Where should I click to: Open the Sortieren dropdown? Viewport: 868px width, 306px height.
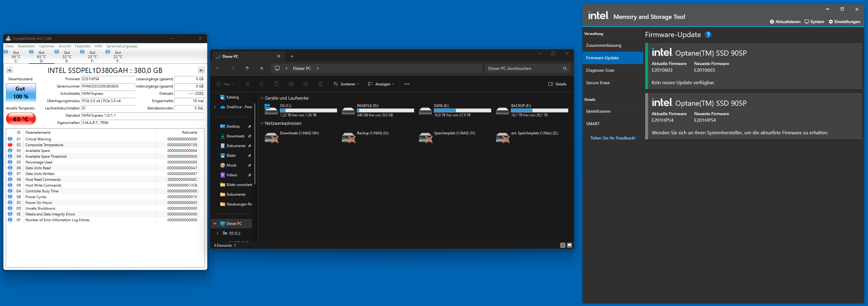tap(346, 84)
